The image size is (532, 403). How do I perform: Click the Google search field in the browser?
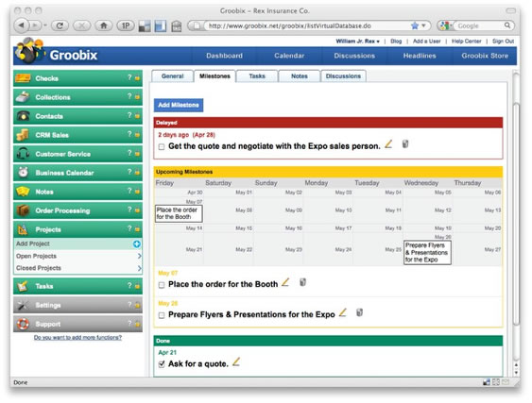pyautogui.click(x=480, y=25)
